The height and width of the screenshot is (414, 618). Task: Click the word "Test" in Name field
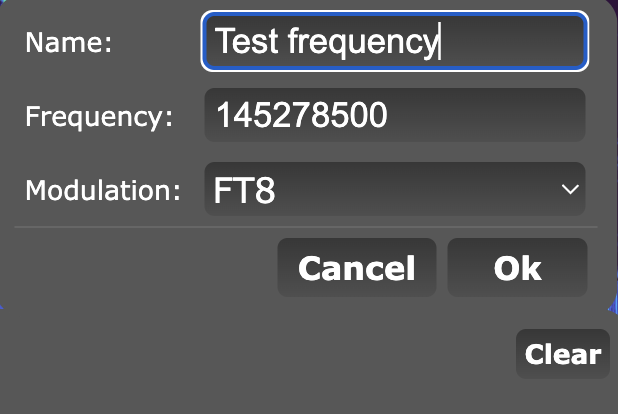(x=247, y=42)
